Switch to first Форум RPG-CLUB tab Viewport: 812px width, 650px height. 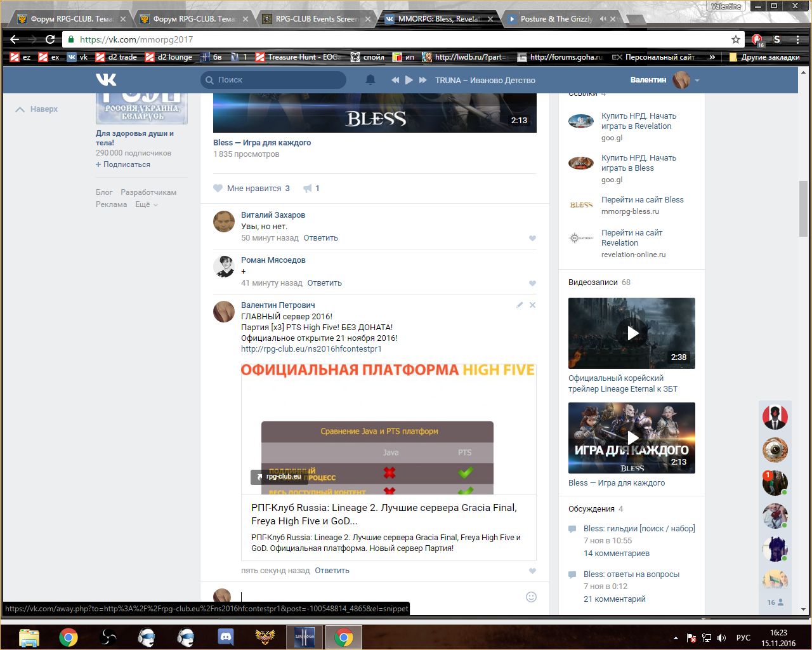tap(71, 19)
